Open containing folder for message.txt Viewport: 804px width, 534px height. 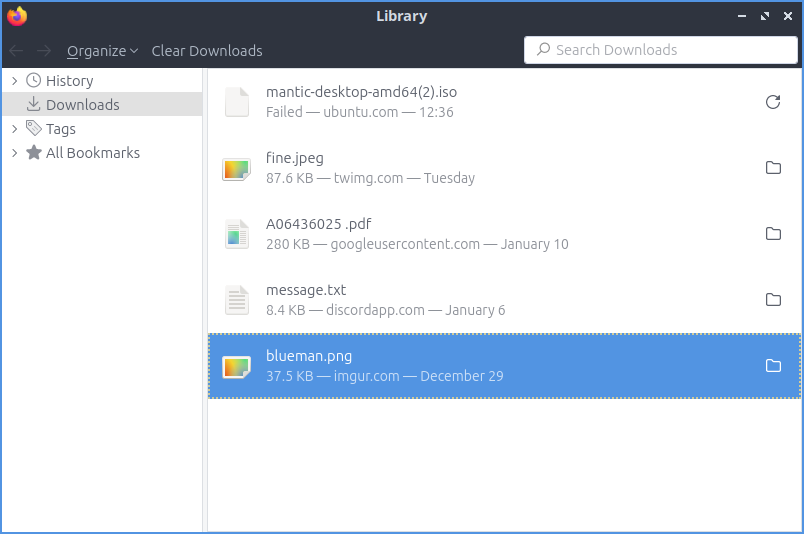click(772, 300)
